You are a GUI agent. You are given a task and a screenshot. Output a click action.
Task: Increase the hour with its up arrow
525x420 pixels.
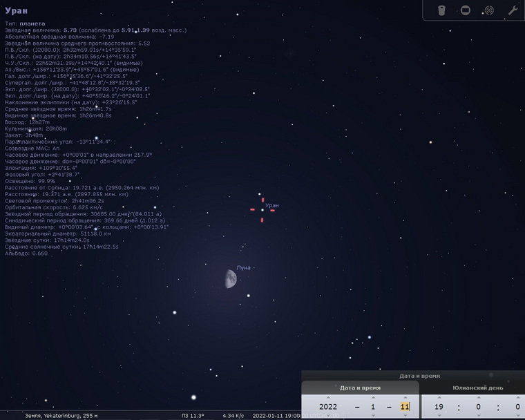pyautogui.click(x=439, y=398)
